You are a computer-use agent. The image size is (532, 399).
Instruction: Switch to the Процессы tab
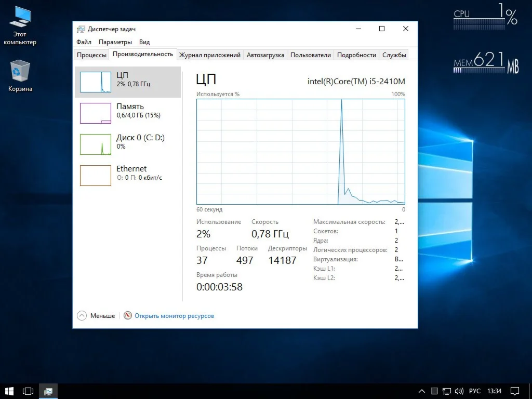[91, 55]
